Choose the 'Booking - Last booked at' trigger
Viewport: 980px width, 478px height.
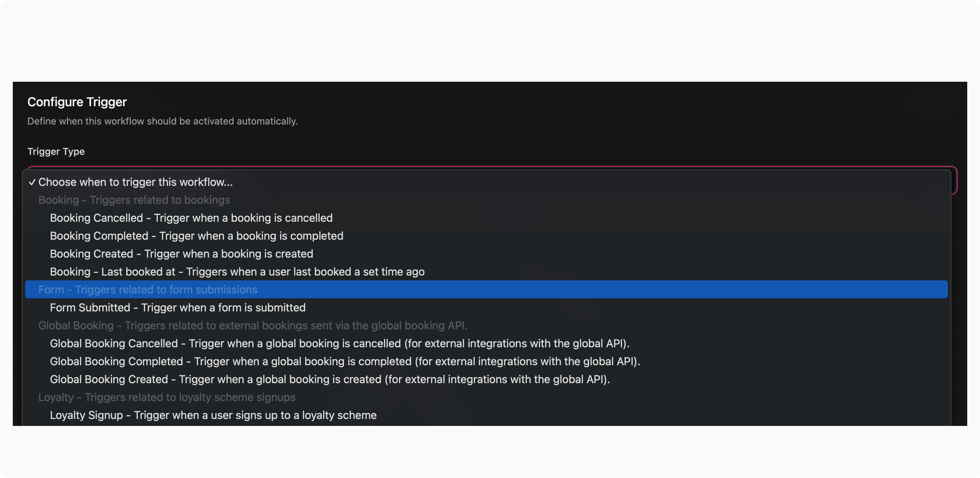point(237,271)
